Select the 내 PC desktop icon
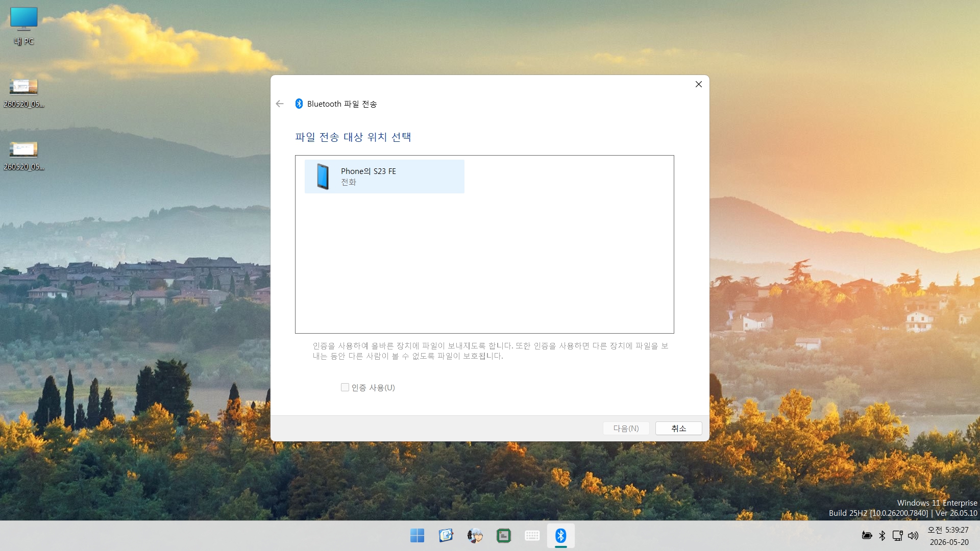The height and width of the screenshot is (551, 980). (x=24, y=27)
